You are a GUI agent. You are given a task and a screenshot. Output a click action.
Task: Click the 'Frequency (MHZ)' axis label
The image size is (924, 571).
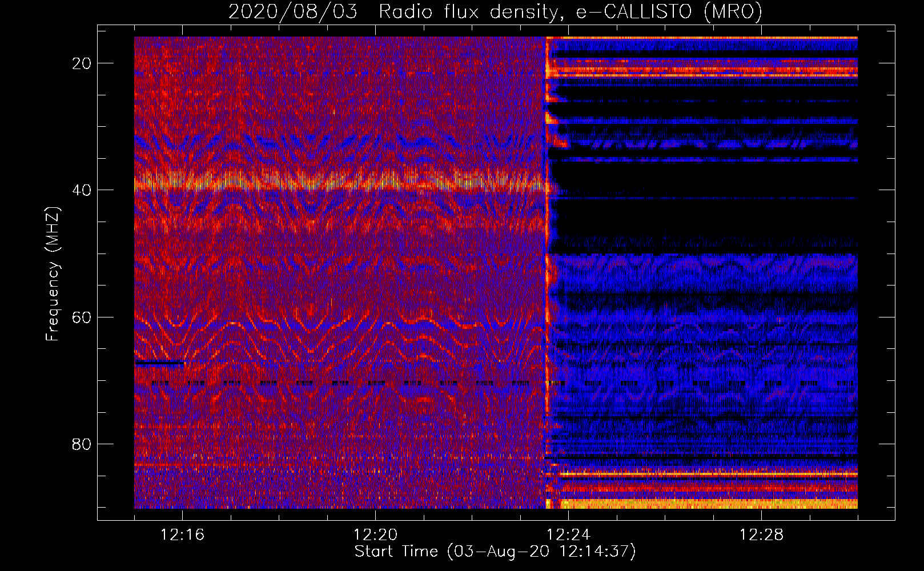click(x=53, y=274)
